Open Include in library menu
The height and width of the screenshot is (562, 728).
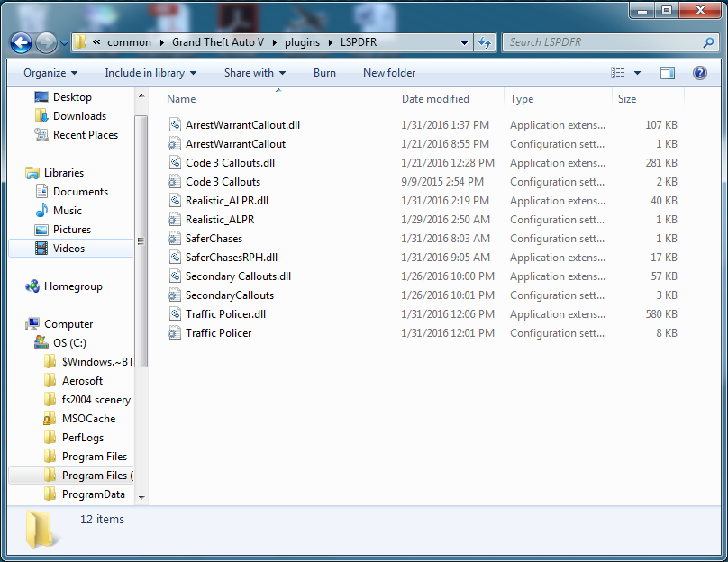pos(150,73)
